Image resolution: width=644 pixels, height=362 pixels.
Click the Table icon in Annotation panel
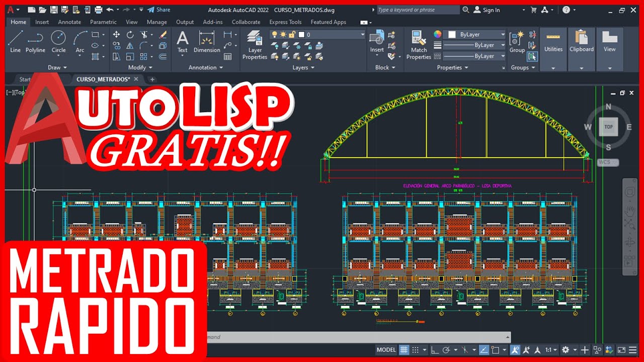(x=227, y=56)
